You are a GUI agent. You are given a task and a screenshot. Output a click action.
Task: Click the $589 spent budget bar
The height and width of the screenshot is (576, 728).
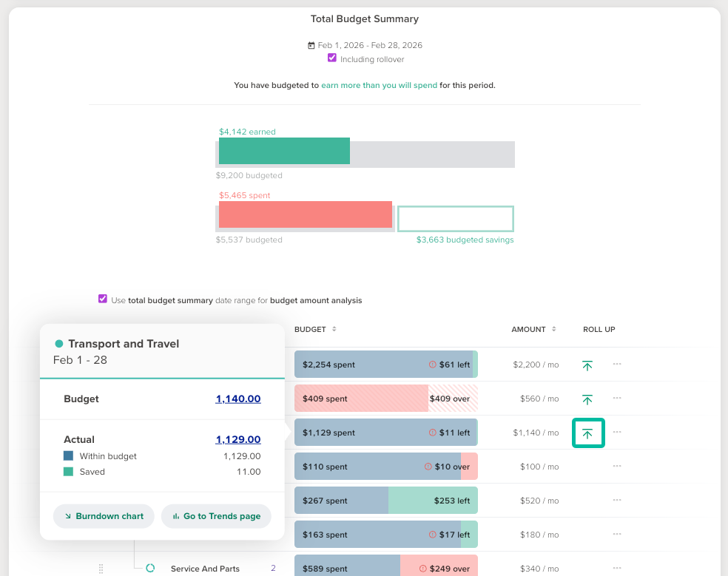pyautogui.click(x=385, y=566)
